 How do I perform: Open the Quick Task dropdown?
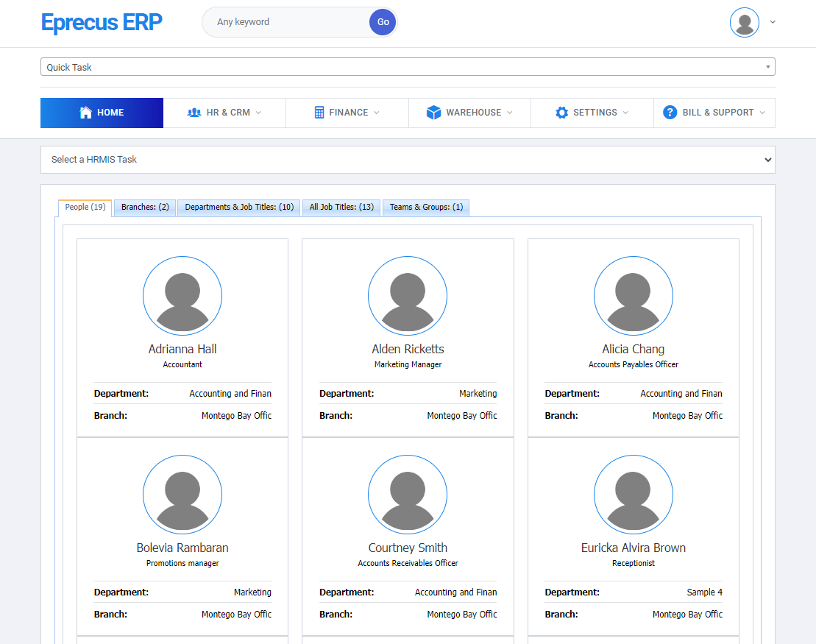tap(408, 67)
